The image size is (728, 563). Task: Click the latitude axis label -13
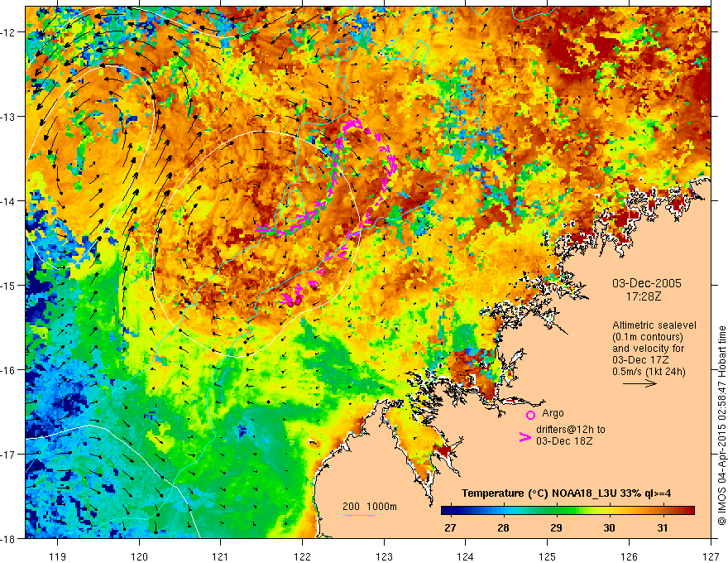point(9,117)
